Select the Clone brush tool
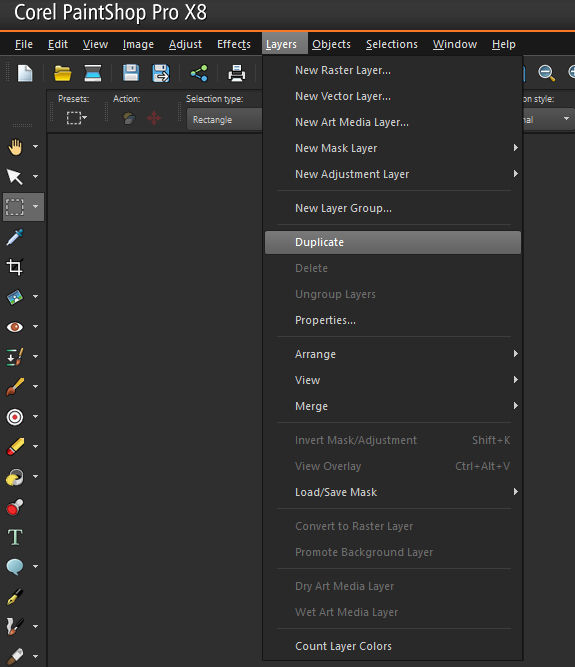Screen dimensions: 575x667 tap(15, 357)
